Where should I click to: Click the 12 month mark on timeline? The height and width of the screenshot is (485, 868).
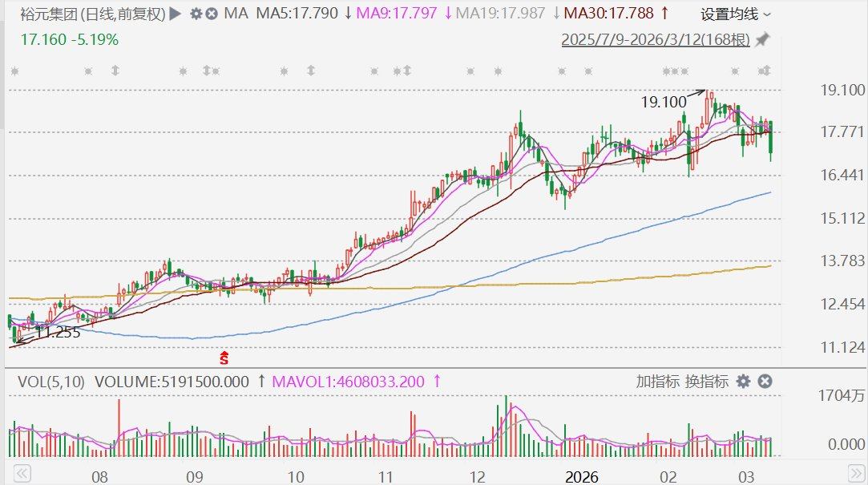[478, 477]
